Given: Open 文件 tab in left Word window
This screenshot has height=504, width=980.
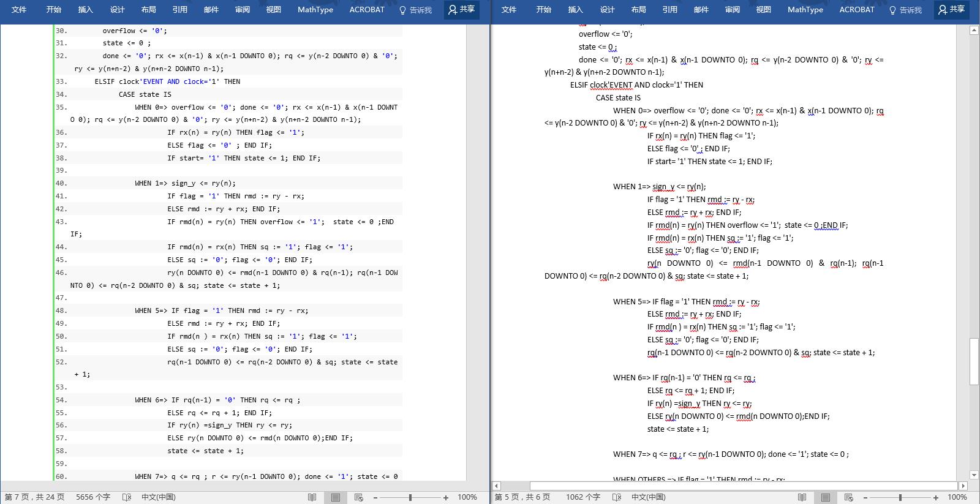Looking at the screenshot, I should [19, 9].
